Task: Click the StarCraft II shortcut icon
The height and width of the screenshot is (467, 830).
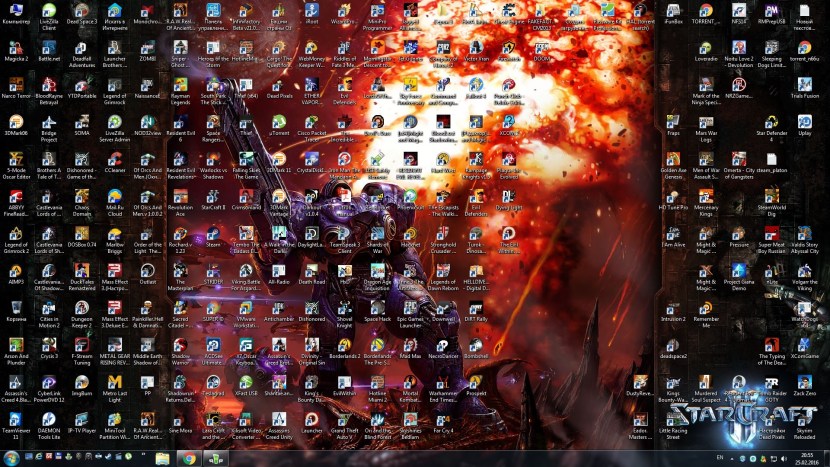Action: [212, 196]
